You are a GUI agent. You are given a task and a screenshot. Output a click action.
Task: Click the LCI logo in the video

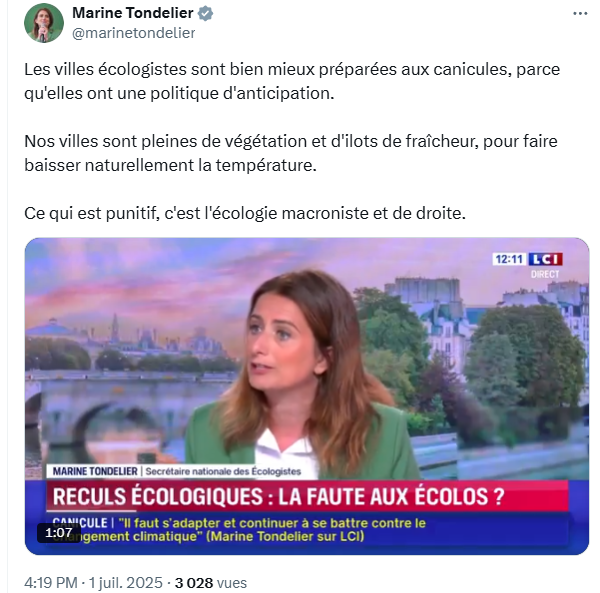tap(545, 259)
